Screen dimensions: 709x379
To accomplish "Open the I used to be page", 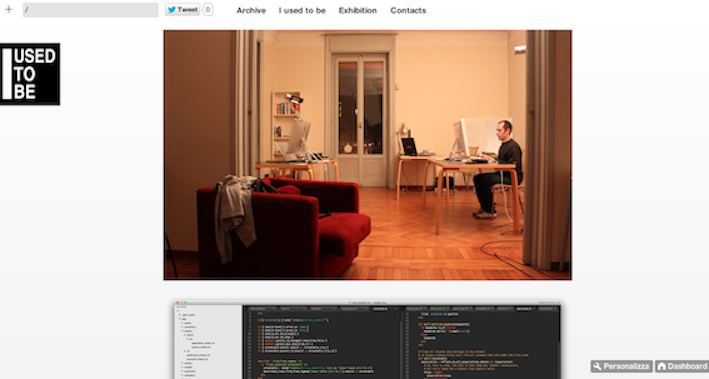I will coord(302,10).
